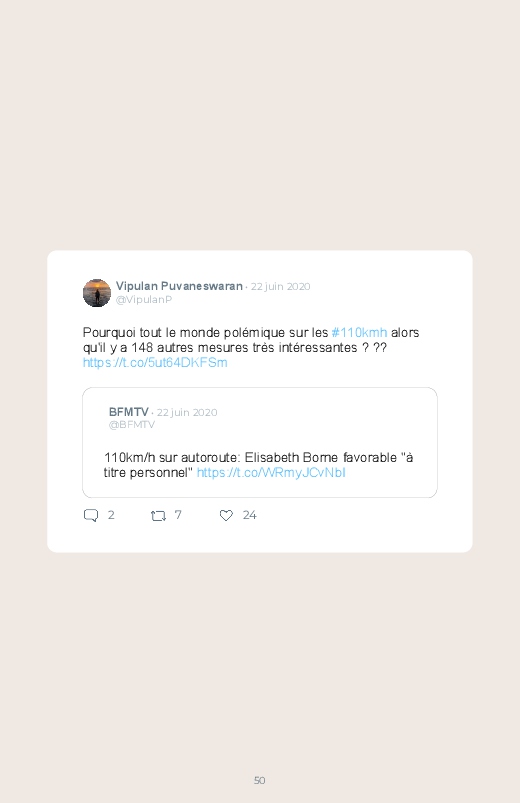The height and width of the screenshot is (803, 520).
Task: Click the main tweet's 22 juin 2020 date
Action: coord(280,286)
